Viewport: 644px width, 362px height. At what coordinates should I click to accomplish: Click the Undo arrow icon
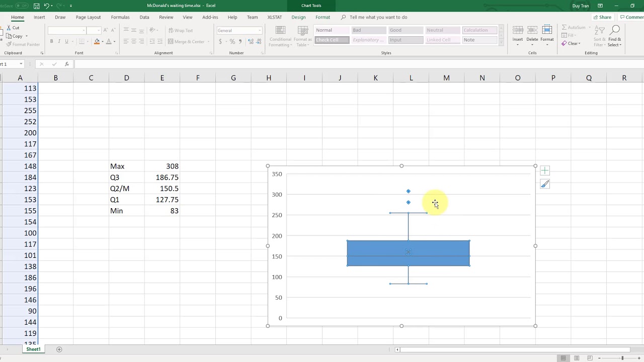46,6
